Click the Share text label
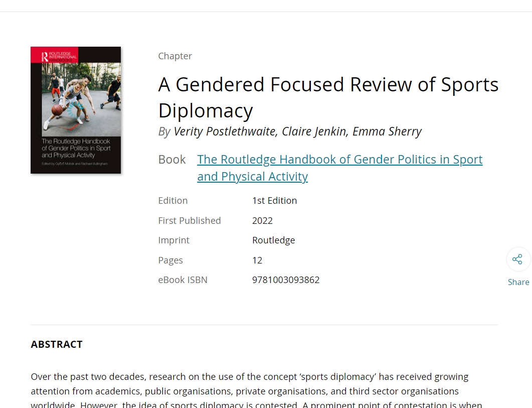 pos(518,282)
